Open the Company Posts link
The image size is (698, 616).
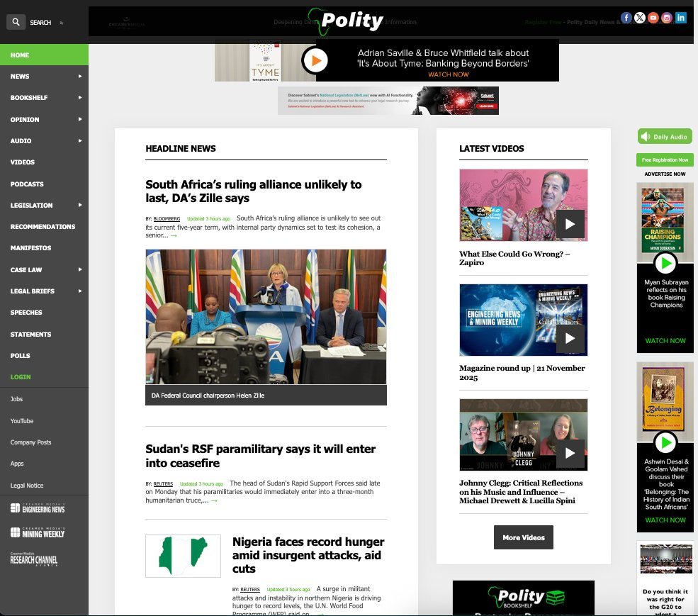tap(30, 442)
